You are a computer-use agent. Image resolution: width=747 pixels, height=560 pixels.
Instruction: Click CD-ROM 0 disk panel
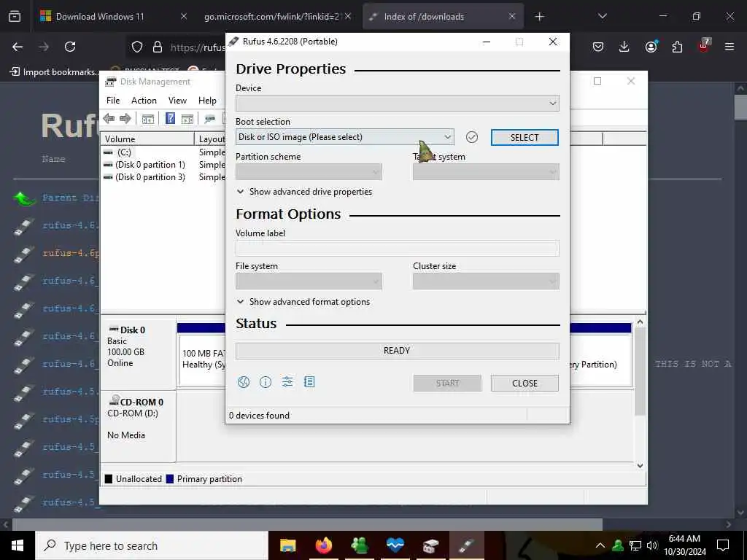click(138, 426)
